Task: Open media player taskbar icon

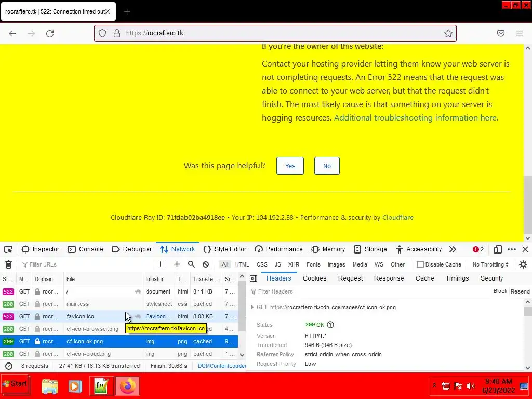Action: (75, 386)
